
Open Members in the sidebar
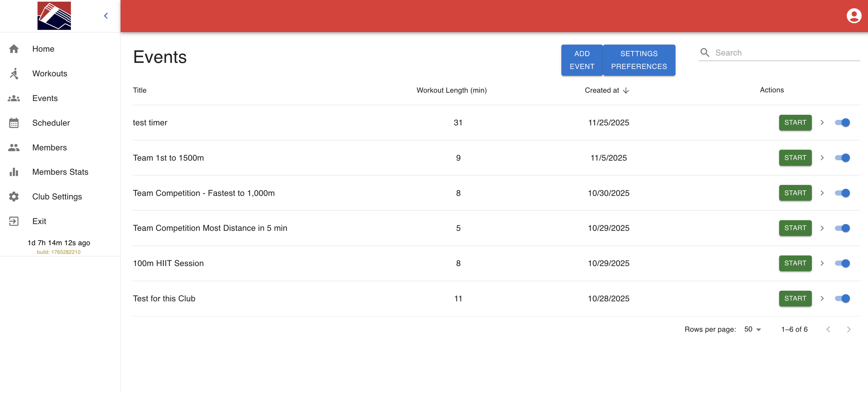pyautogui.click(x=60, y=148)
